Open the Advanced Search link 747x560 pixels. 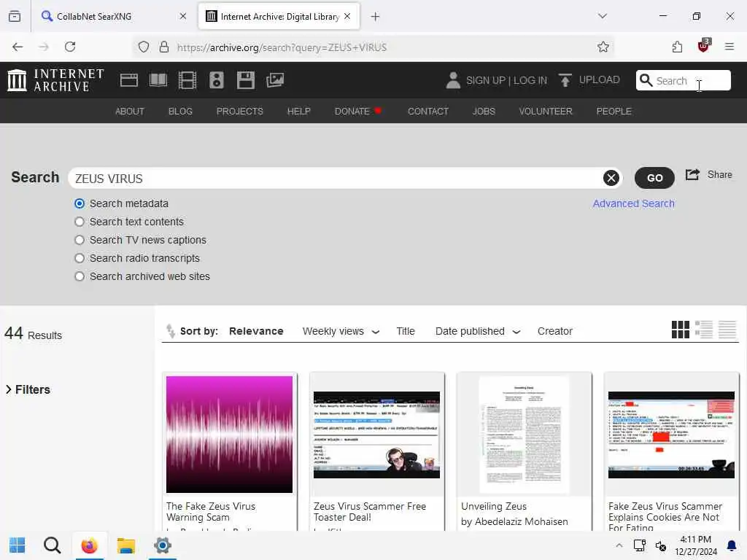(633, 204)
